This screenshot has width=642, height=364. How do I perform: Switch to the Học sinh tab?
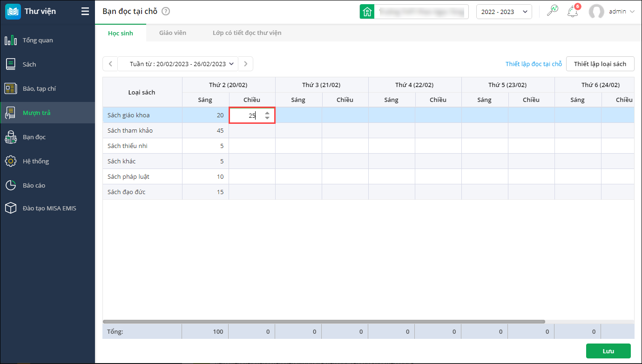(x=121, y=33)
